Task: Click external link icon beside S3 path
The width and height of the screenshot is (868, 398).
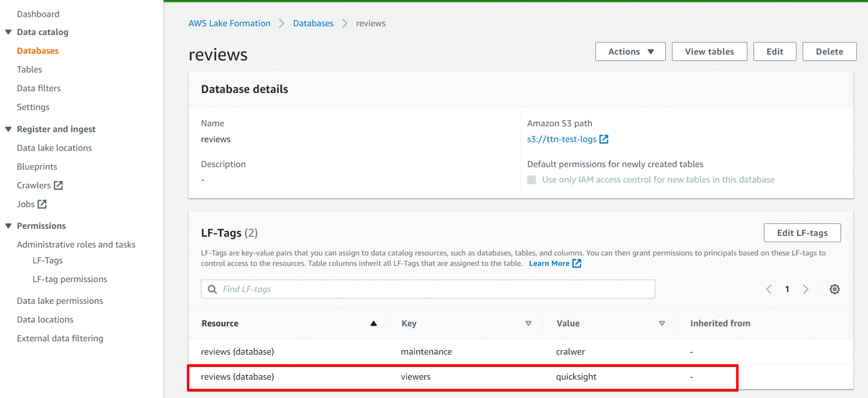Action: pos(604,139)
